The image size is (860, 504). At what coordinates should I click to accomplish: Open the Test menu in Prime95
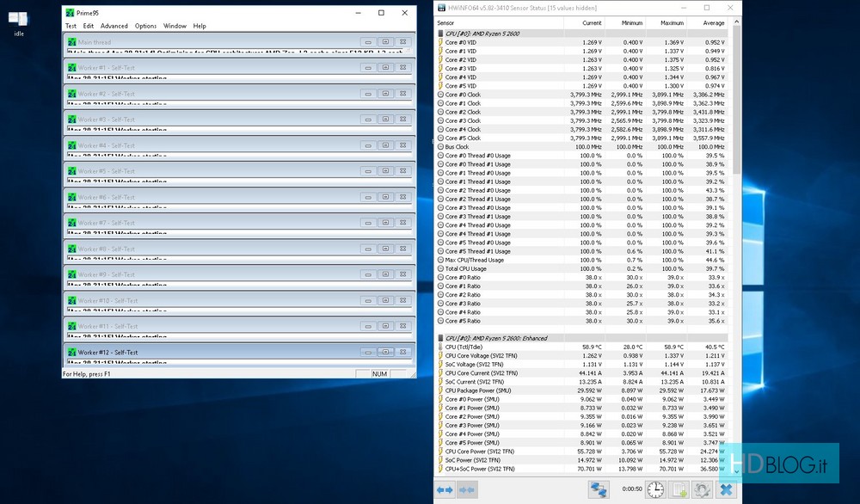coord(71,26)
